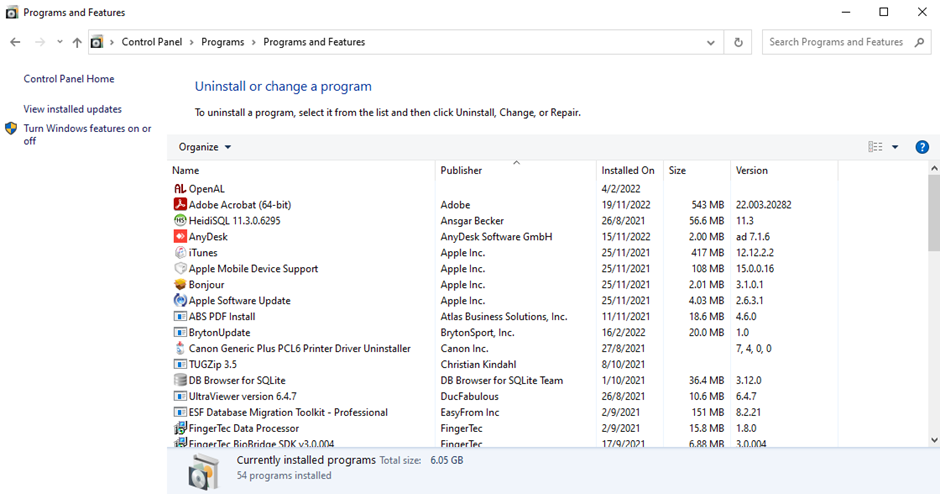The height and width of the screenshot is (494, 940).
Task: Click the scroll down arrow of list
Action: tap(934, 440)
